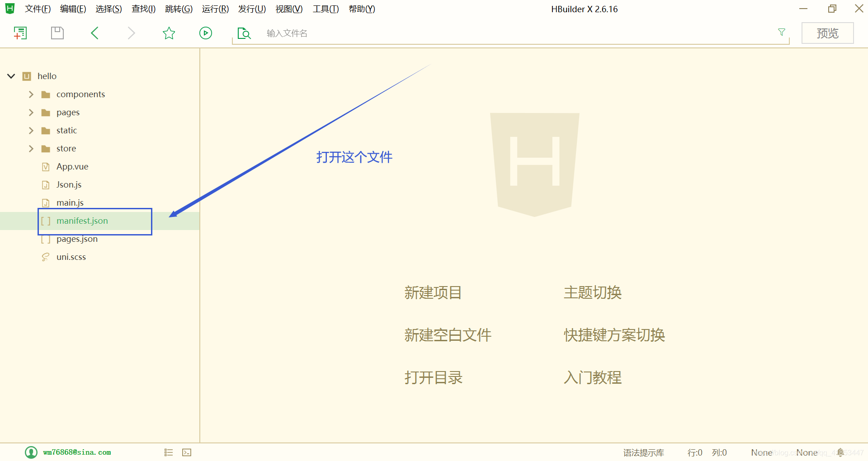Click the 列:0 status bar entry
Viewport: 868px width, 461px height.
point(719,452)
